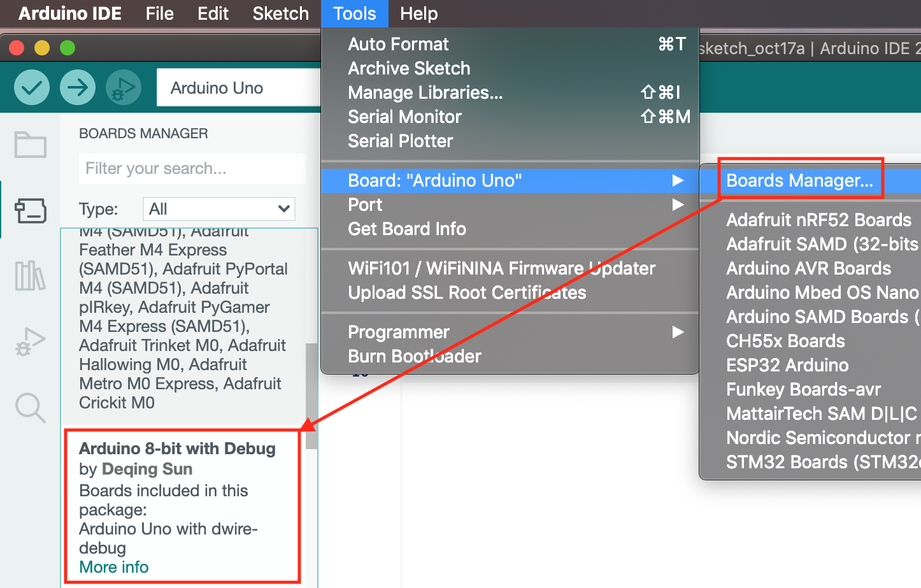The height and width of the screenshot is (588, 921).
Task: Choose MattairTech SAM D|L|C submenu entry
Action: coord(810,413)
